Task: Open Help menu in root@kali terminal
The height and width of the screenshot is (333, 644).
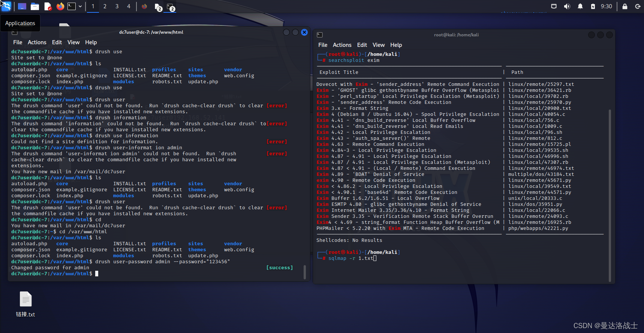Action: [x=396, y=45]
